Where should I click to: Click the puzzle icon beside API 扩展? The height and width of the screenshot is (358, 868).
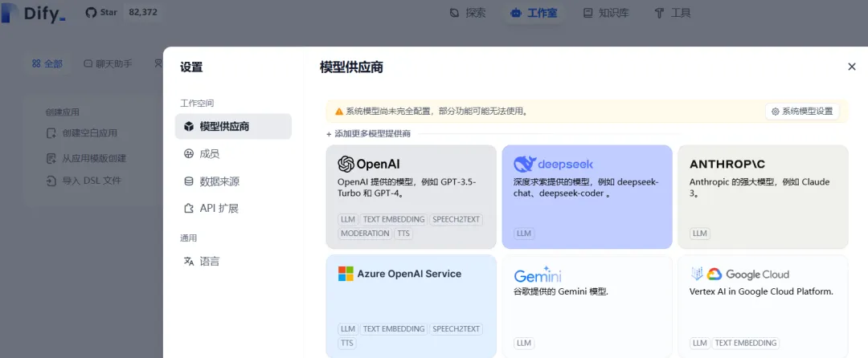coord(189,208)
